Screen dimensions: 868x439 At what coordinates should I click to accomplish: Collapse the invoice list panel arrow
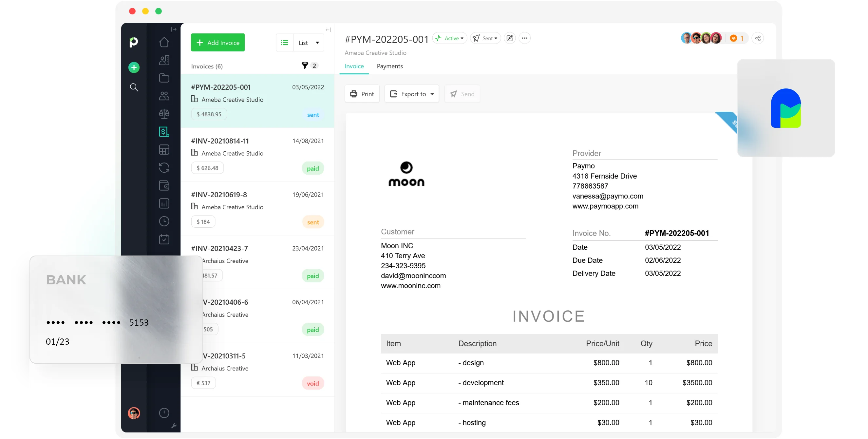click(x=328, y=30)
